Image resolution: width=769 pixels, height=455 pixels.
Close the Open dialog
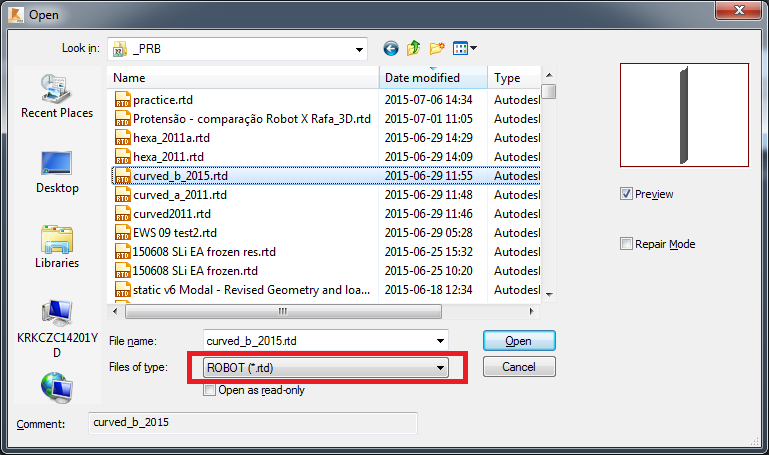pos(739,10)
